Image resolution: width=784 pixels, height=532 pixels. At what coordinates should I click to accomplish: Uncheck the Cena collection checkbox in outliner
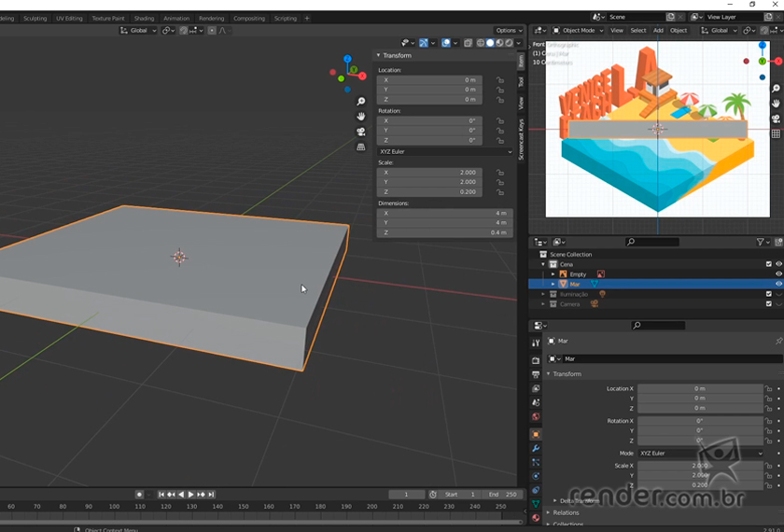coord(769,264)
